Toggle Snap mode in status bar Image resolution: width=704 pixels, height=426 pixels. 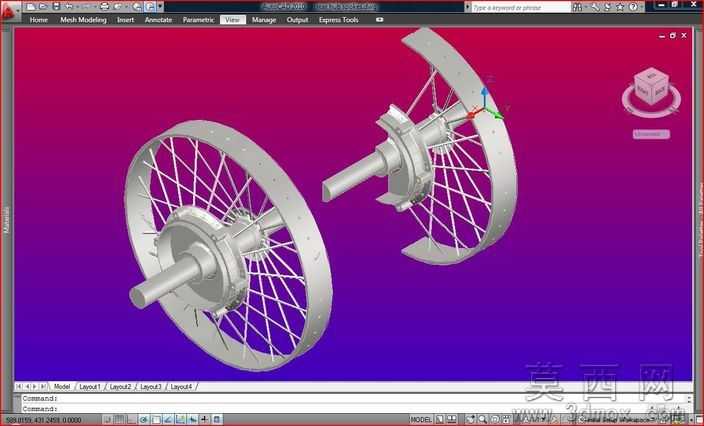(x=108, y=420)
